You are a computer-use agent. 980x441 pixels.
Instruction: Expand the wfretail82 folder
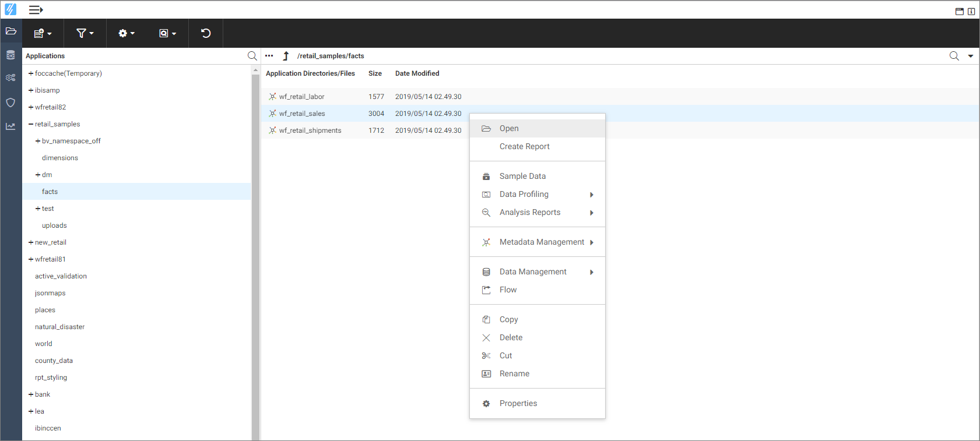click(x=31, y=107)
